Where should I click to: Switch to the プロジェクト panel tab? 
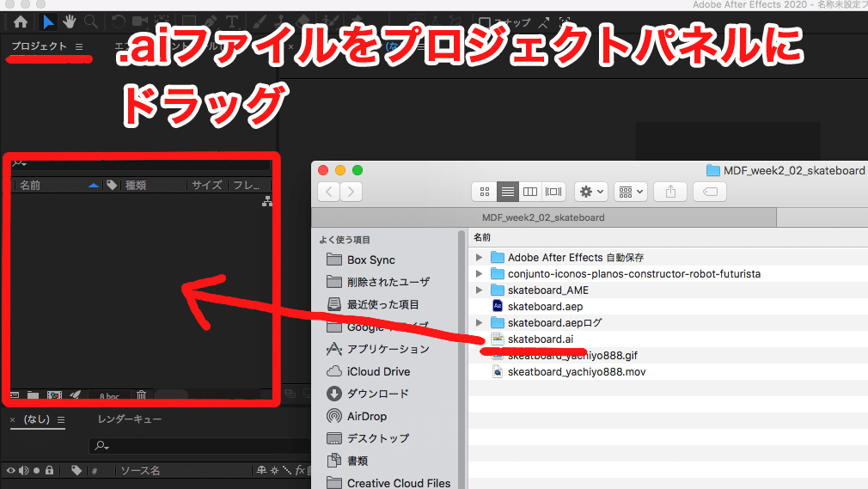coord(40,46)
